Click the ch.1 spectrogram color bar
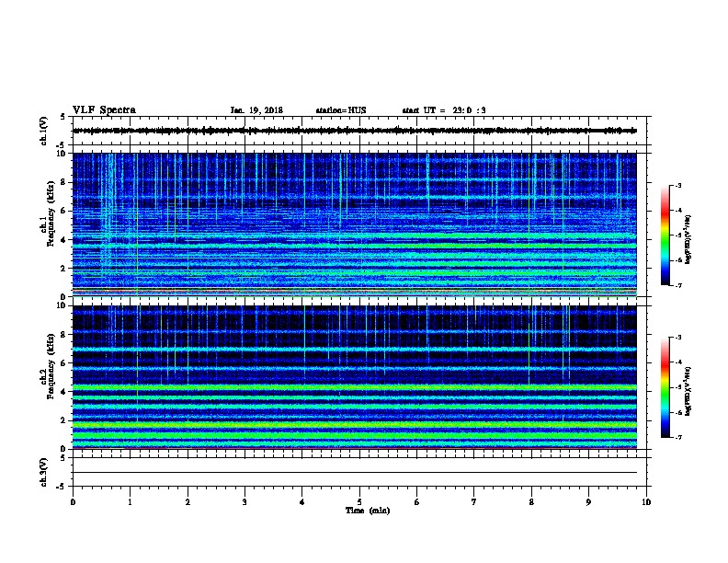The image size is (728, 563). (665, 236)
